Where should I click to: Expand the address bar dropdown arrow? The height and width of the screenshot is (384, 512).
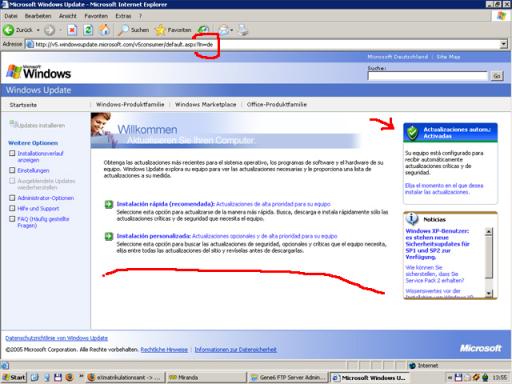point(503,44)
